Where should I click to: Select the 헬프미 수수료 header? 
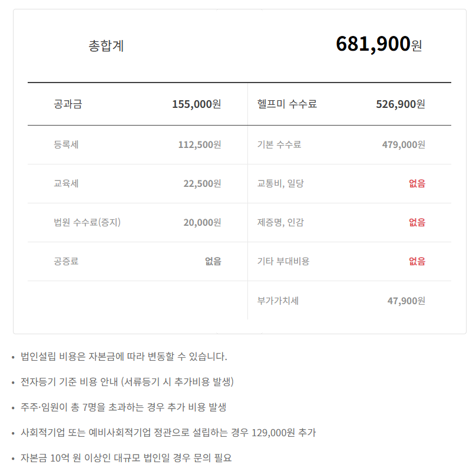287,104
